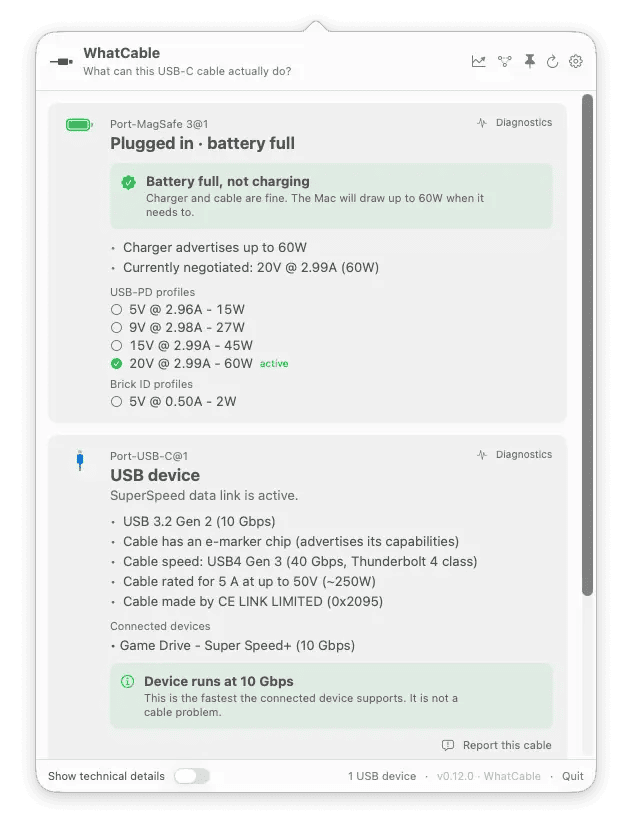
Task: Click the 'Connected devices' label
Action: point(160,626)
